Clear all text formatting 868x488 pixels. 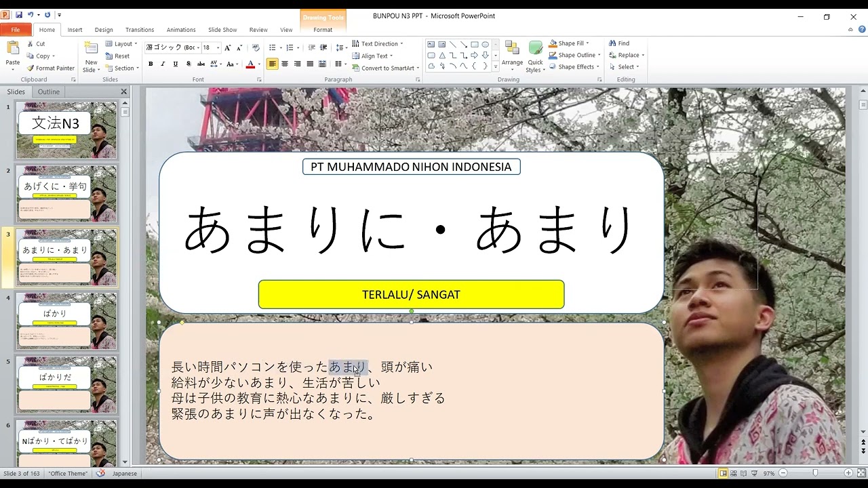[x=256, y=47]
